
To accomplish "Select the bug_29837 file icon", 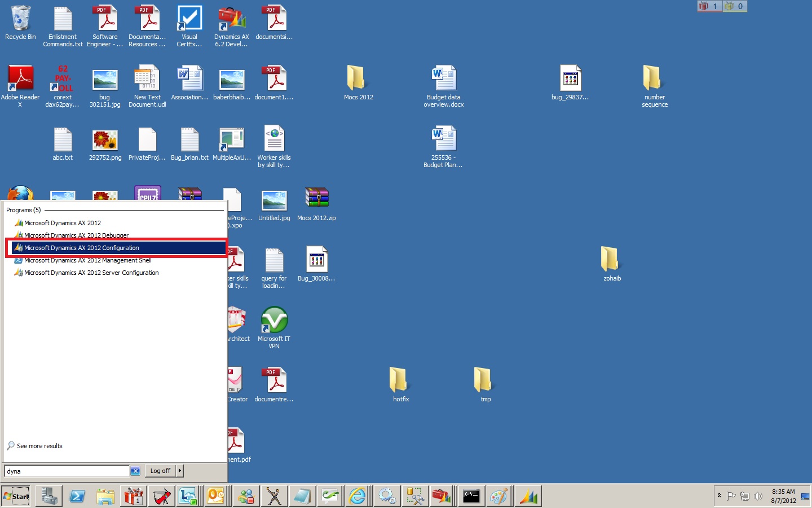I will coord(570,83).
